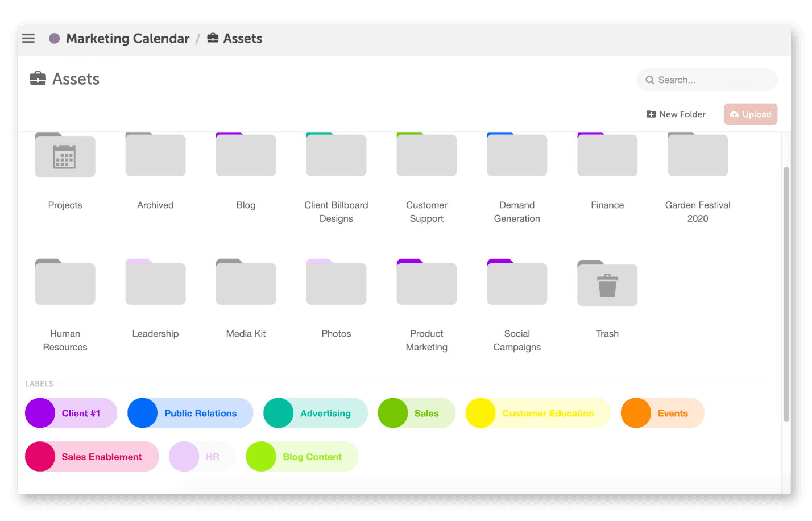
Task: Click the Social Campaigns folder name
Action: click(x=517, y=340)
